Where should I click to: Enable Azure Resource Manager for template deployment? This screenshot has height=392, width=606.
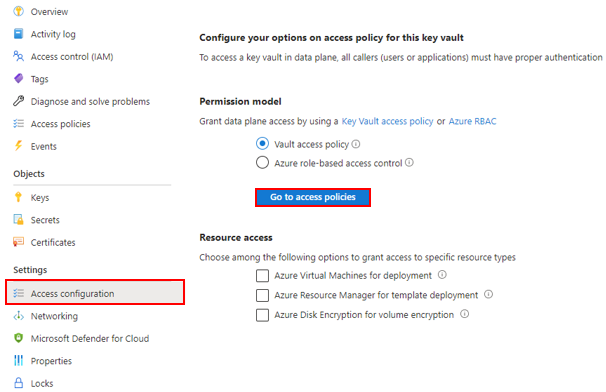click(x=262, y=295)
